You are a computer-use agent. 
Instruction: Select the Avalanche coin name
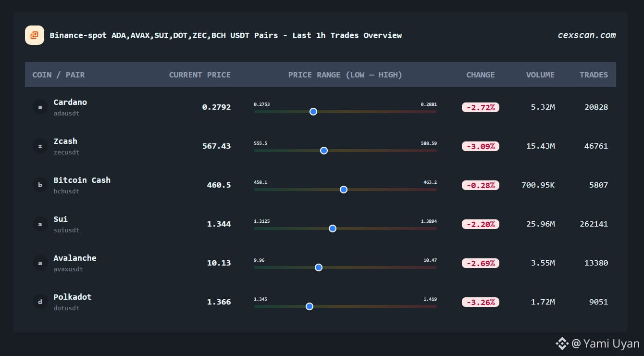(x=75, y=258)
